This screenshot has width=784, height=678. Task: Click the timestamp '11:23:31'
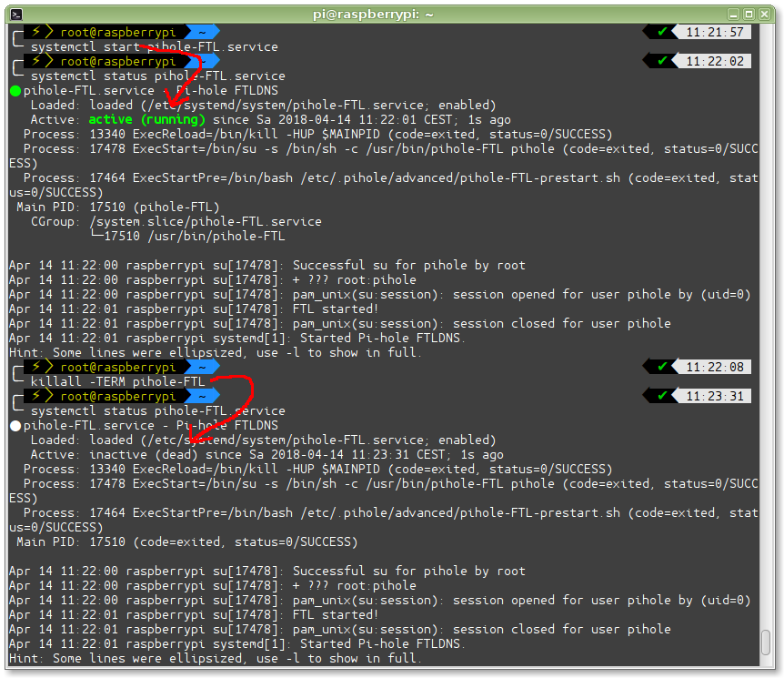pos(715,396)
